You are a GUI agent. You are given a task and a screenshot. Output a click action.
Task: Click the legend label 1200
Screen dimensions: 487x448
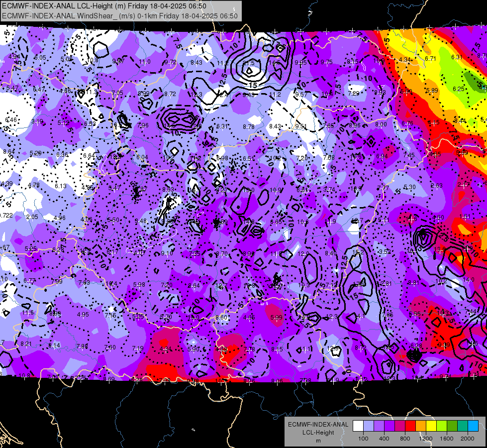tap(425, 439)
